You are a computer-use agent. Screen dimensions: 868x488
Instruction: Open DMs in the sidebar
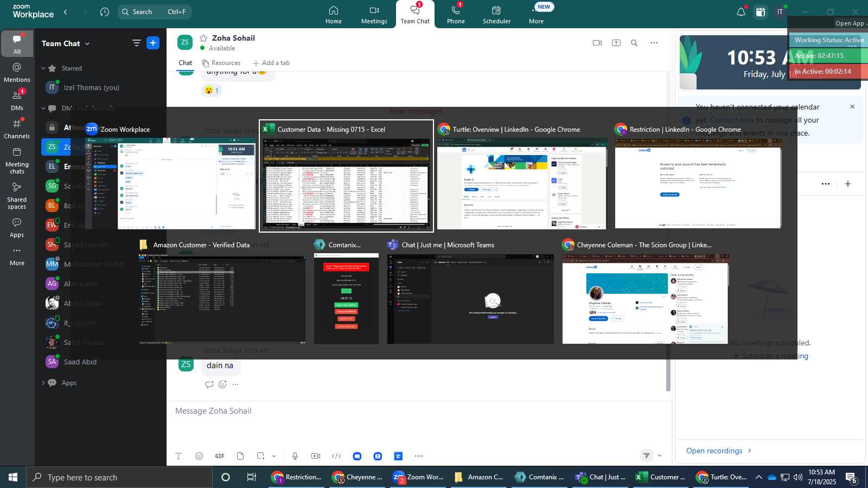click(x=17, y=100)
